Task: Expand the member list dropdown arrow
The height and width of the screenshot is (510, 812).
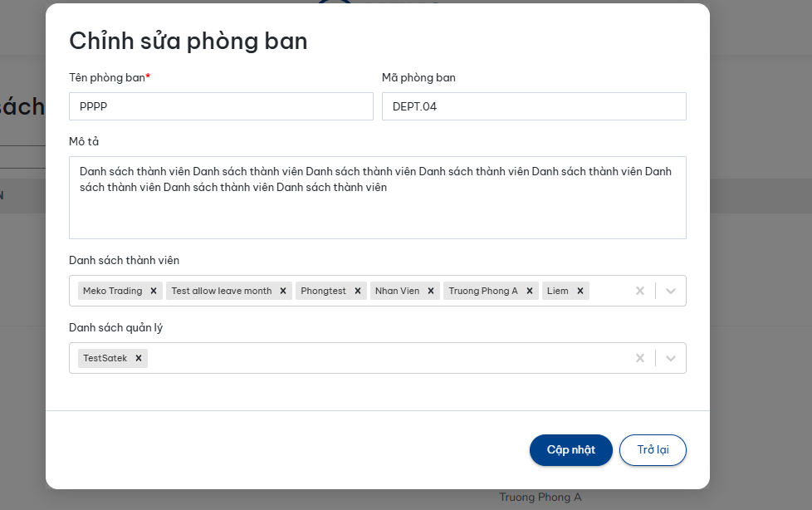Action: [671, 291]
